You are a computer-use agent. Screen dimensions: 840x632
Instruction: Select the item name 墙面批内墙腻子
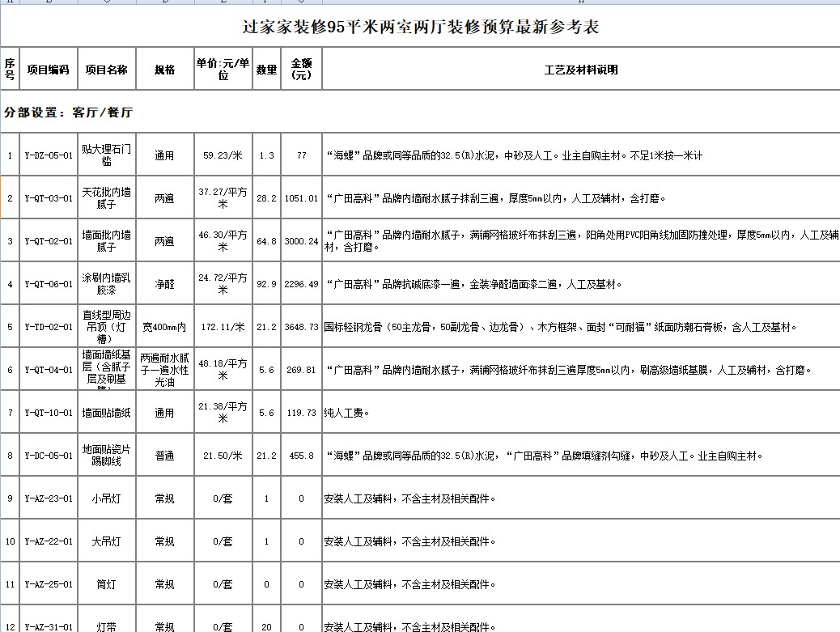click(107, 241)
